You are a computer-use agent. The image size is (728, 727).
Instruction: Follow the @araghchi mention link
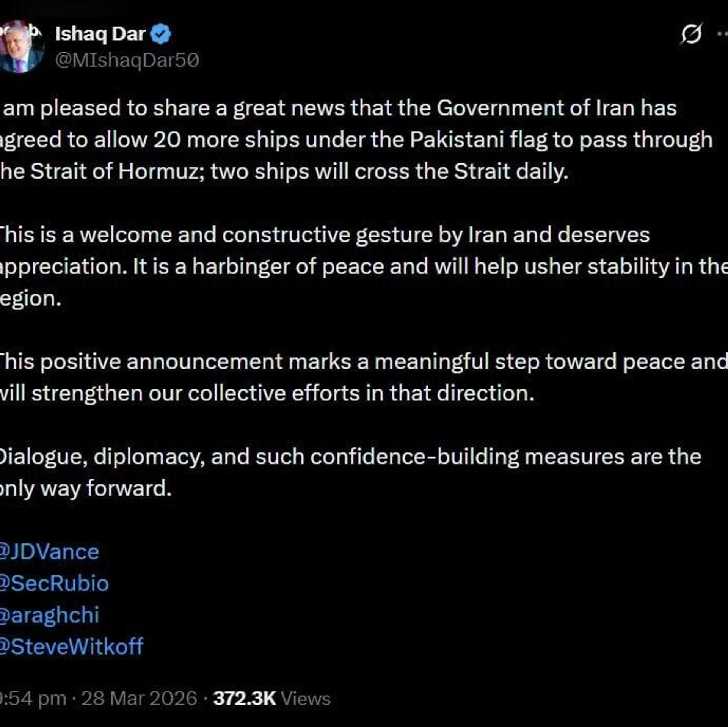click(50, 615)
